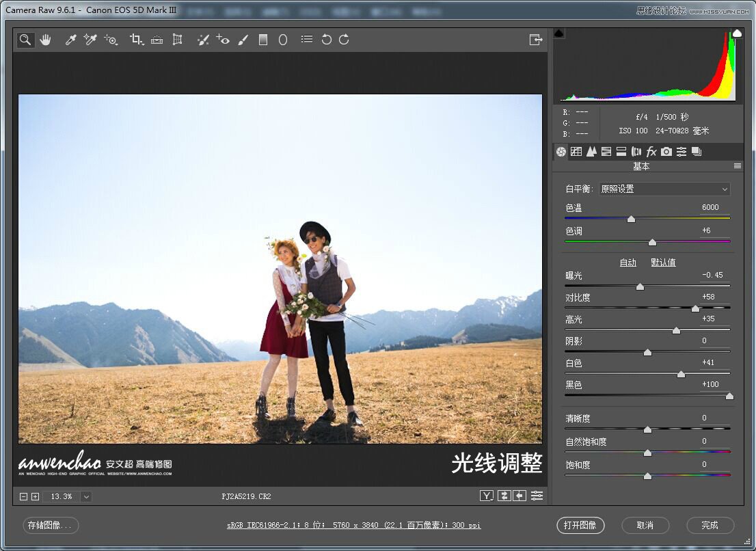
Task: Toggle shadow clipping warning in histogram
Action: click(x=559, y=33)
